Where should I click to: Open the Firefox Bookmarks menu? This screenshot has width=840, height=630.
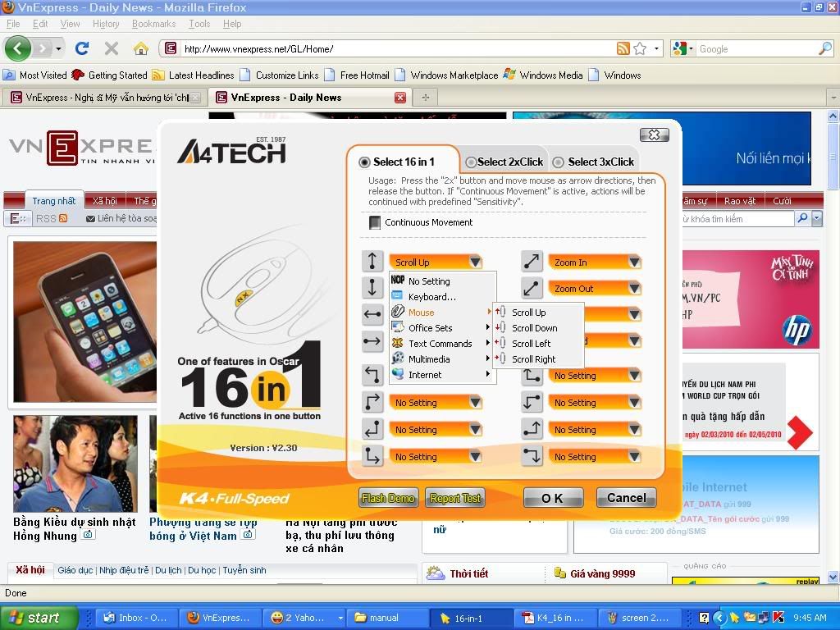pyautogui.click(x=153, y=24)
